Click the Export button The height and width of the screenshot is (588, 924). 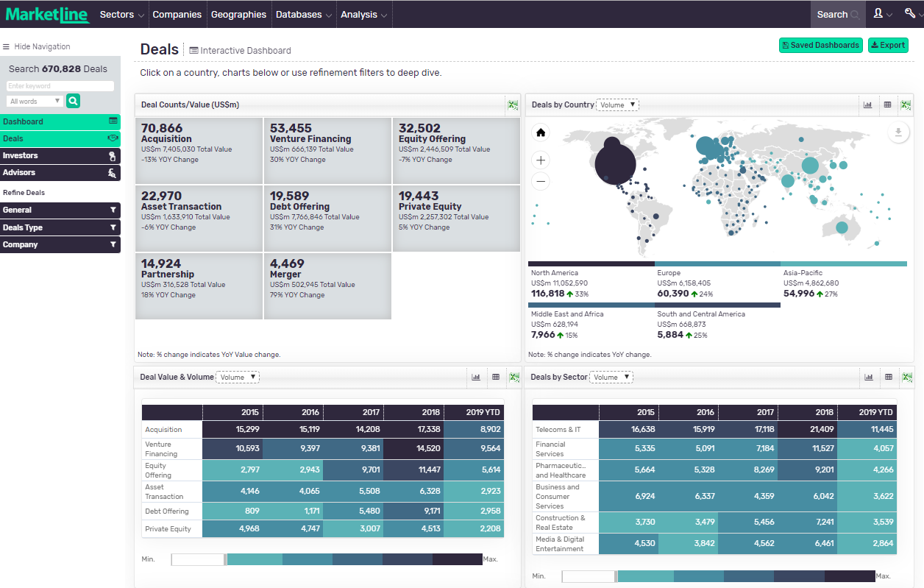(x=888, y=45)
